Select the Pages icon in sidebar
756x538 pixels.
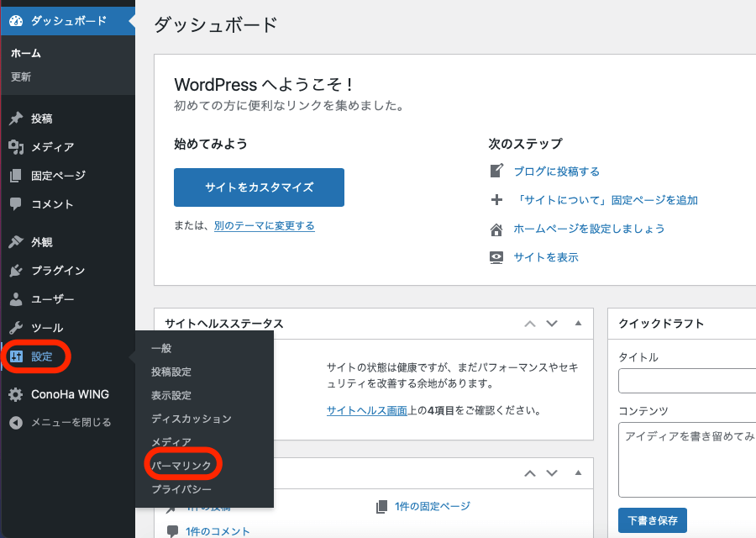pos(15,176)
